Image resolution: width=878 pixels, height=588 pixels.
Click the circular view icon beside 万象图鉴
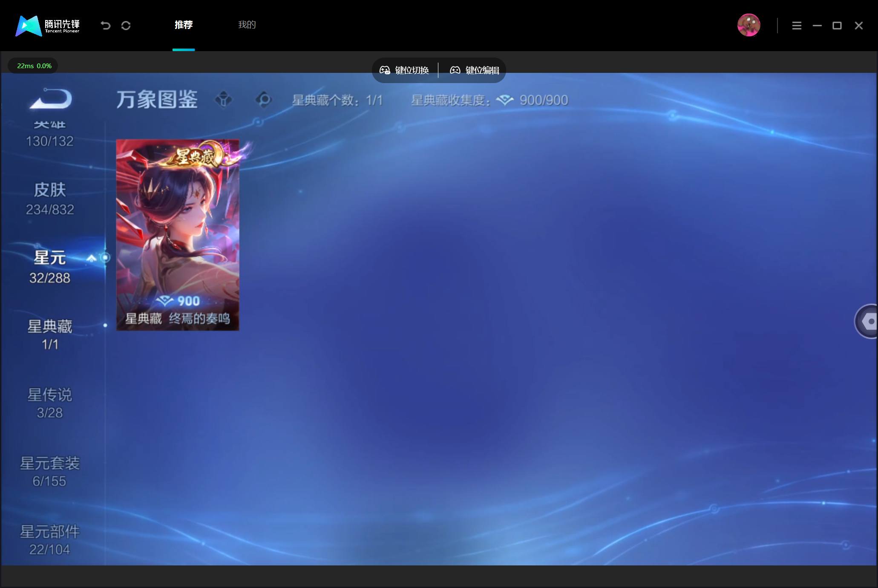click(x=264, y=100)
